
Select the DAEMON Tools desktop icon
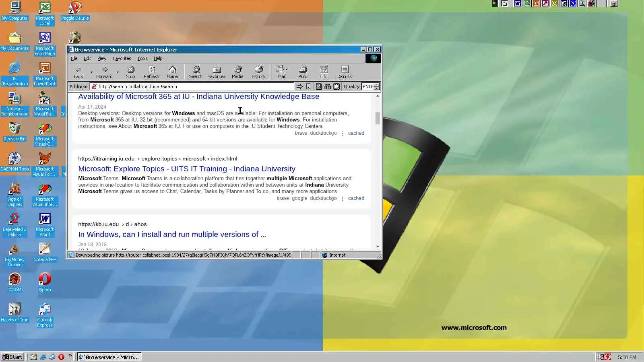[15, 161]
